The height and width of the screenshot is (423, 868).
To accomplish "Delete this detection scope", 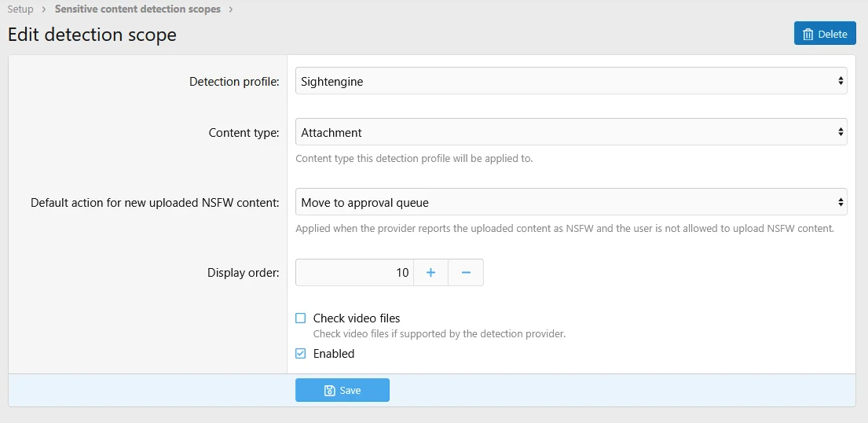I will tap(825, 34).
